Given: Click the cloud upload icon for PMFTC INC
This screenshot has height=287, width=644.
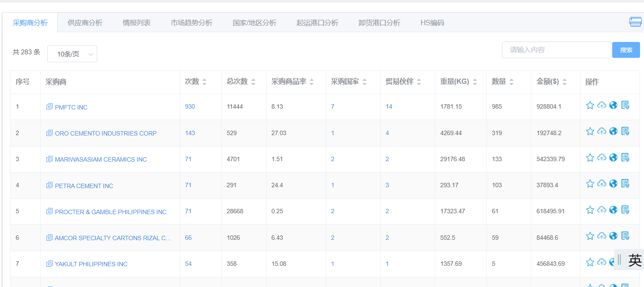Looking at the screenshot, I should (602, 105).
